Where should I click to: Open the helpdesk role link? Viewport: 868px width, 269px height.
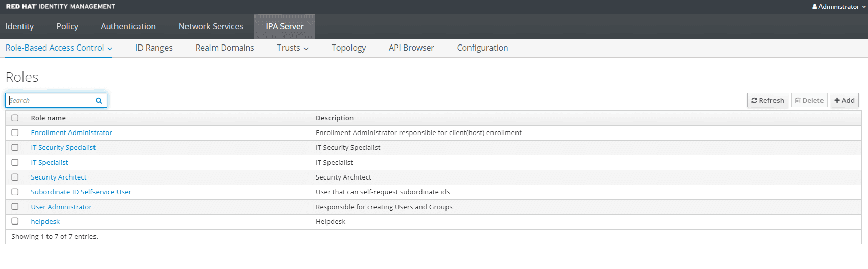pyautogui.click(x=45, y=221)
